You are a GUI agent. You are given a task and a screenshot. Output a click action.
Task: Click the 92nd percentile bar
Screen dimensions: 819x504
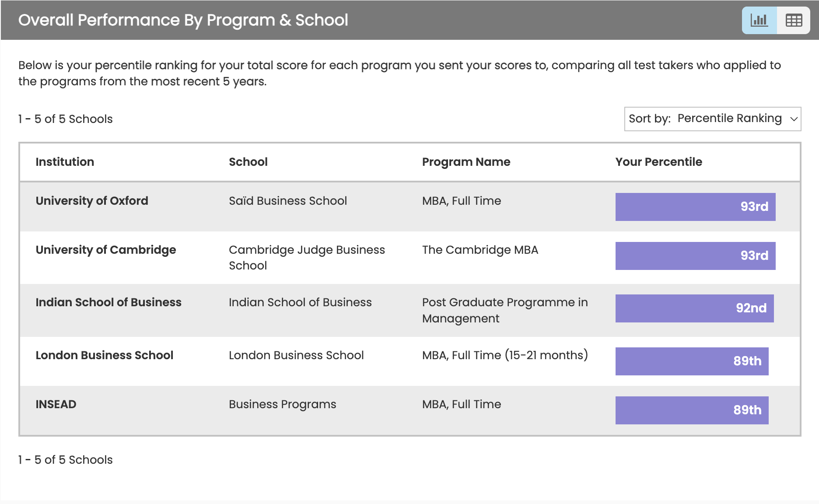point(694,308)
